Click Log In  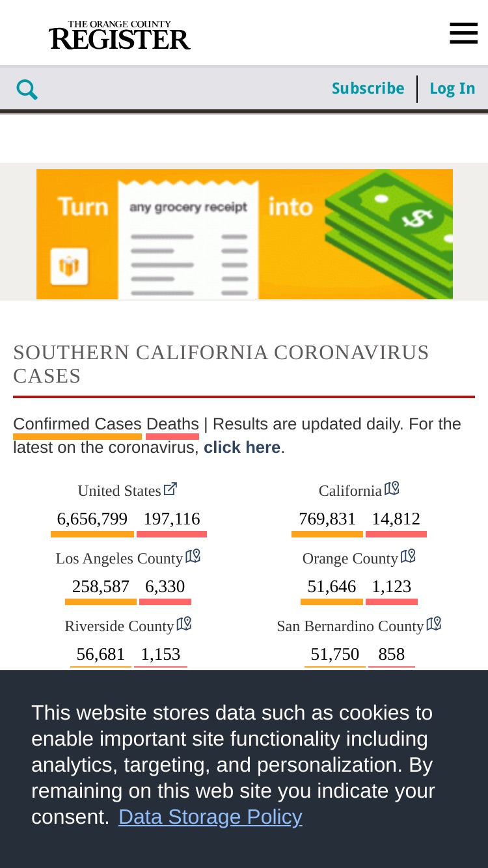[x=452, y=88]
